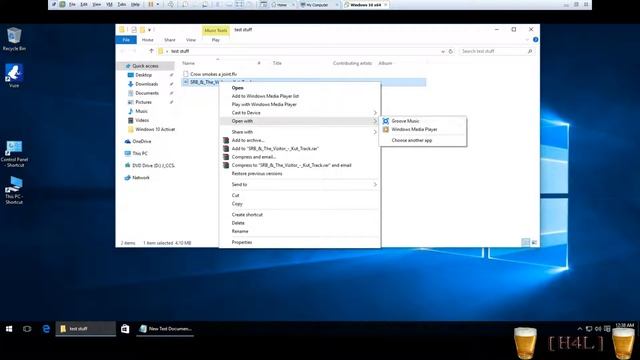Choose Cut from the context menu

[236, 195]
